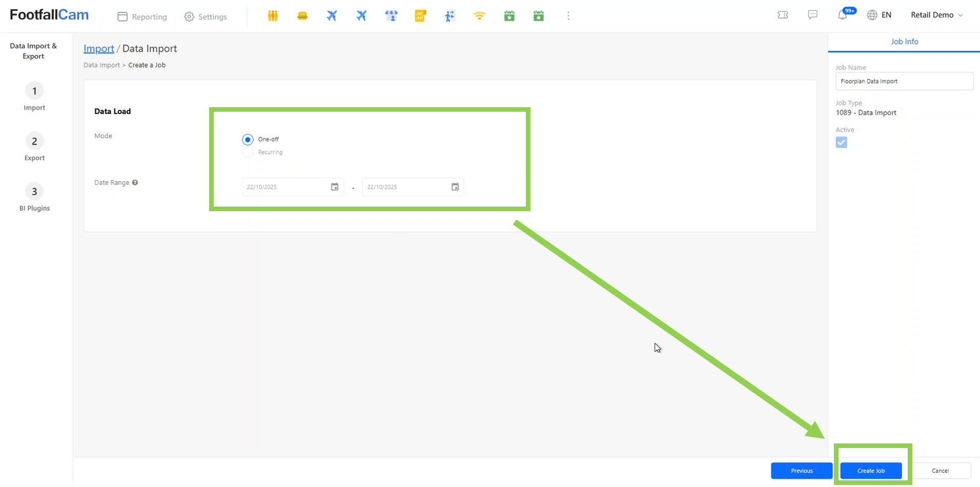Expand the three-dot more modules menu
980x487 pixels.
[568, 16]
